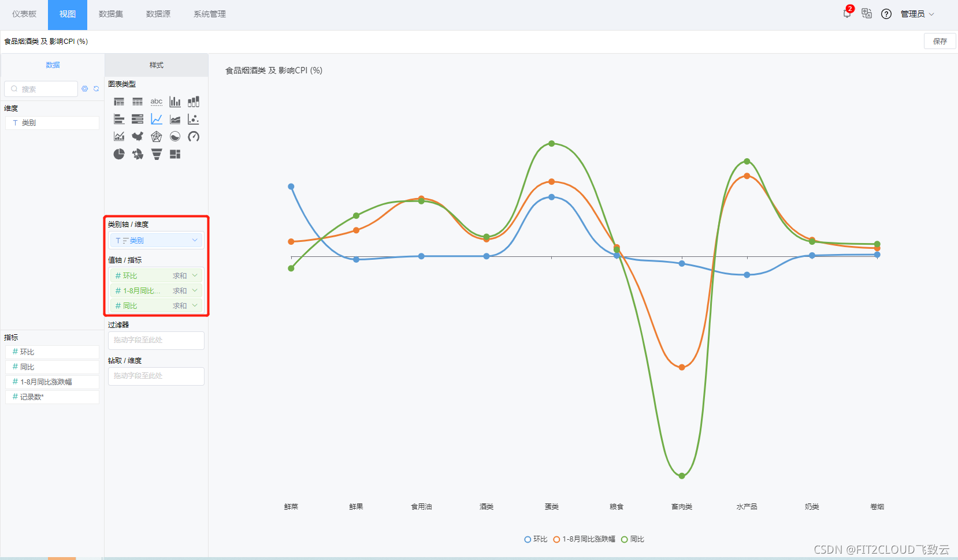Toggle 1-8月同比涨跌幅 series in legend
The height and width of the screenshot is (560, 958).
(584, 539)
